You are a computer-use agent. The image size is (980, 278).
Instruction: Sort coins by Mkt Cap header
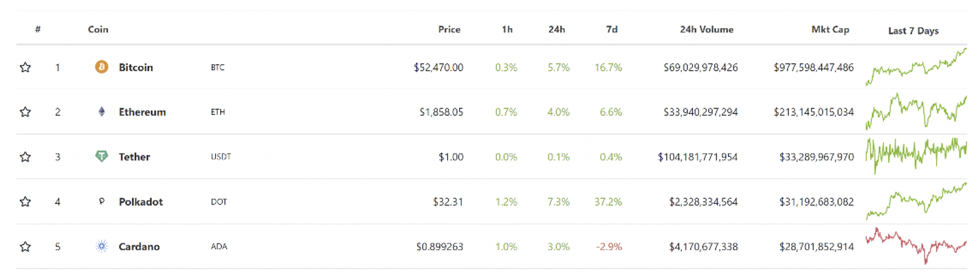tap(830, 29)
